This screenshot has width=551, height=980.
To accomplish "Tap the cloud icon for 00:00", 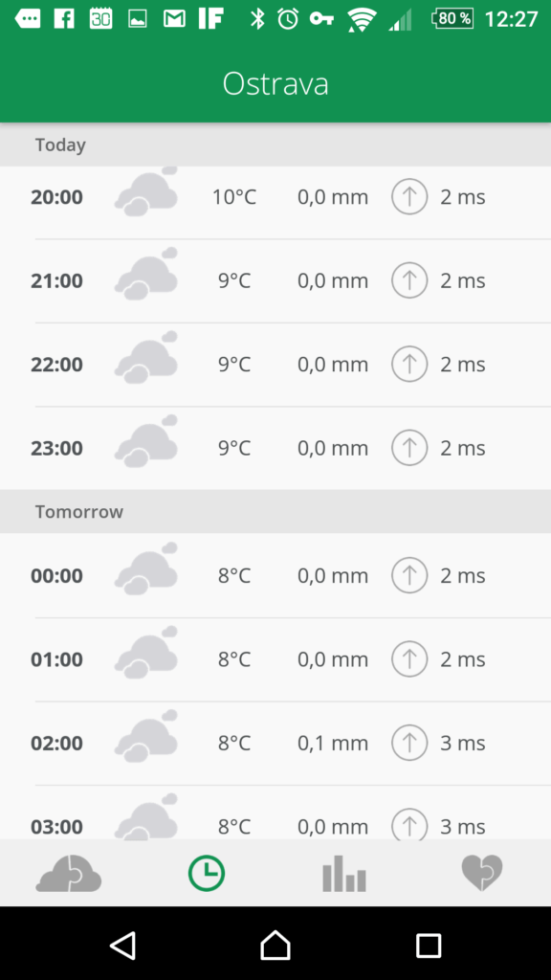I will 146,568.
